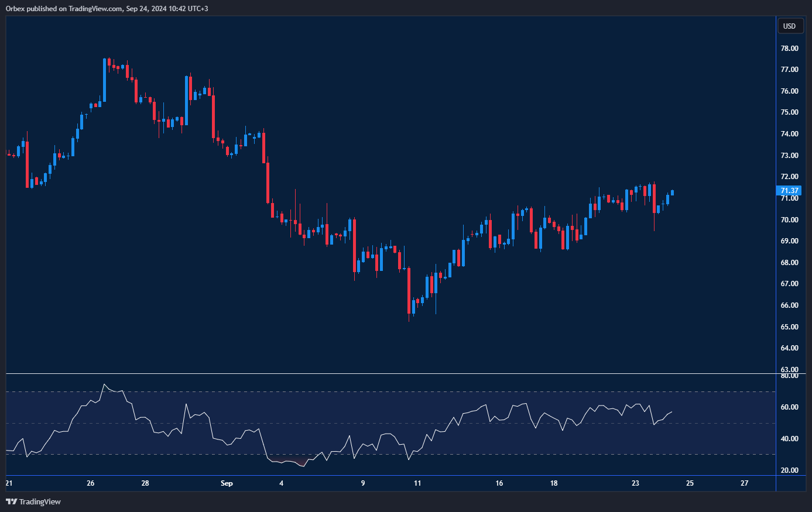Click the 60.00 level on the RSI scale
This screenshot has width=812, height=512.
pos(790,407)
